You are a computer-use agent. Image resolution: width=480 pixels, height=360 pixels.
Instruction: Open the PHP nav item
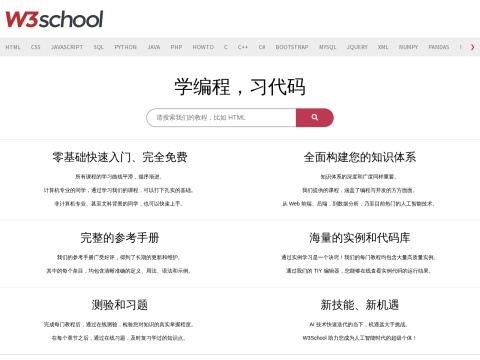click(176, 47)
